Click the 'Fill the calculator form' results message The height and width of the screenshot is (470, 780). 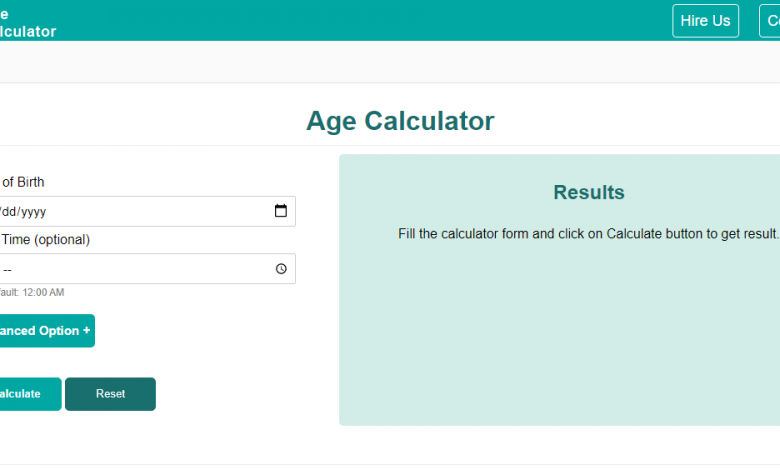(588, 234)
